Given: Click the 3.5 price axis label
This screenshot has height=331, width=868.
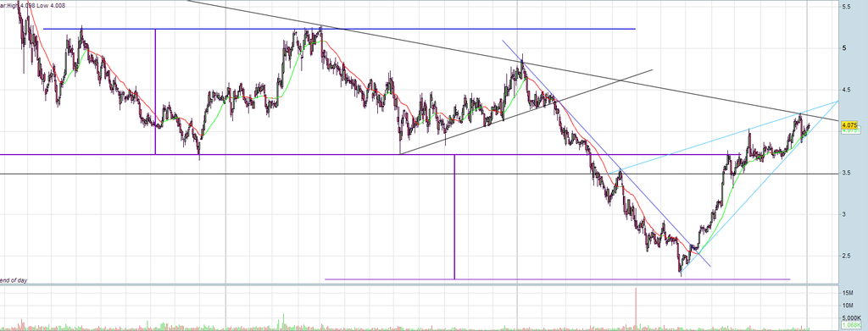Looking at the screenshot, I should point(847,173).
